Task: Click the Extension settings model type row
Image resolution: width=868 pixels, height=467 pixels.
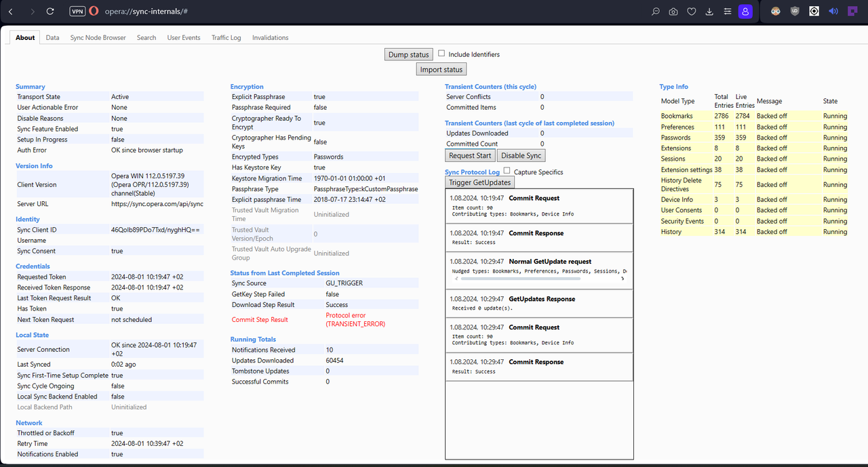Action: pyautogui.click(x=754, y=170)
